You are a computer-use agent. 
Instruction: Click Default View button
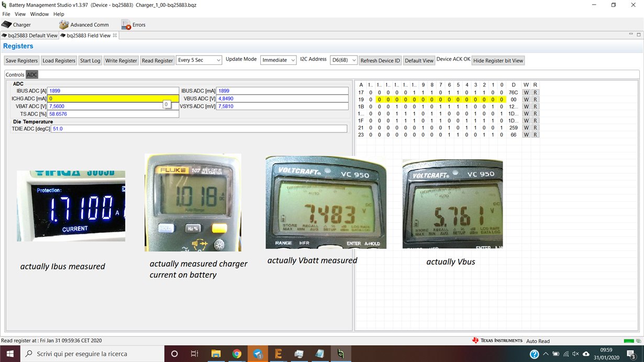(419, 61)
